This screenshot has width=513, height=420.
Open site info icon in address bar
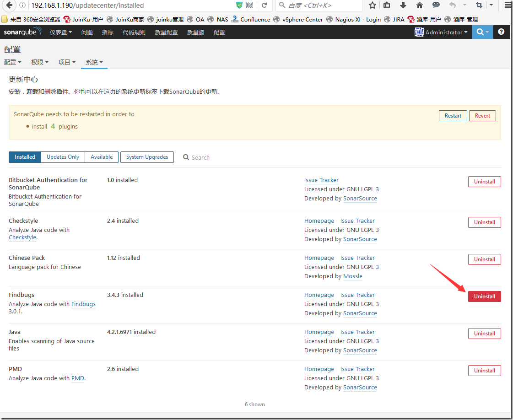point(22,5)
